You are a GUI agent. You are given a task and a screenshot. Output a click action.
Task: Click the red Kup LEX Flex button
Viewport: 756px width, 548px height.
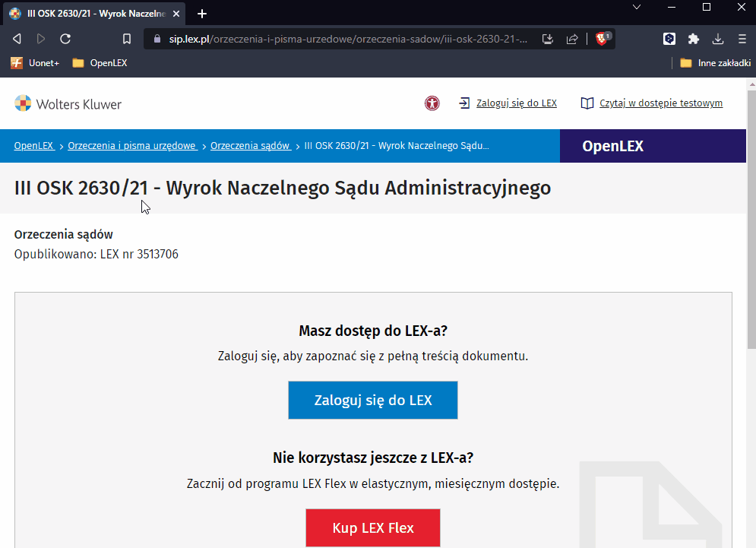pyautogui.click(x=373, y=527)
